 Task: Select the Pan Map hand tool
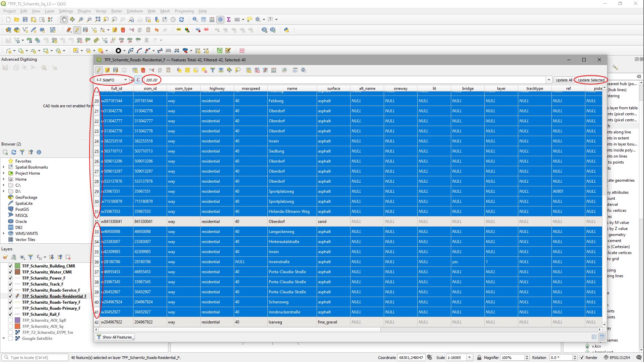tap(64, 19)
